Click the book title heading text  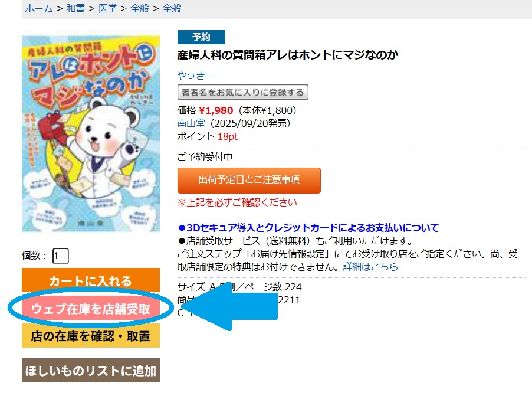[x=287, y=55]
